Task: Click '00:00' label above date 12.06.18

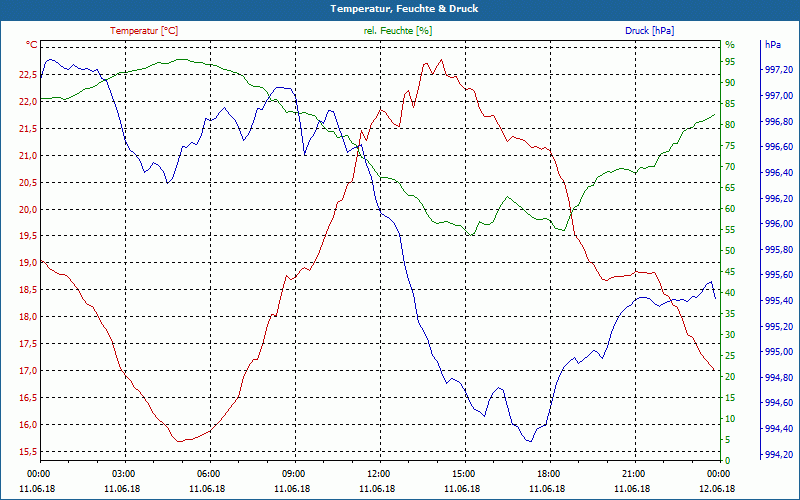Action: point(718,473)
